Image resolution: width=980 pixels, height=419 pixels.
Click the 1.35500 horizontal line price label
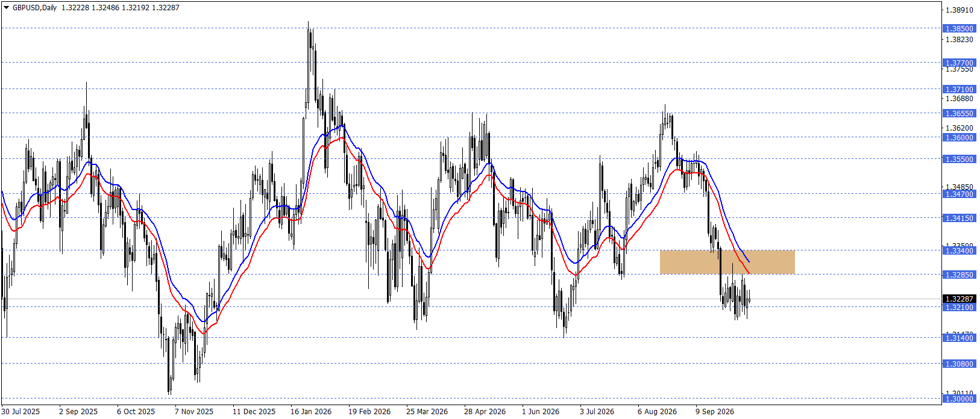(x=959, y=159)
